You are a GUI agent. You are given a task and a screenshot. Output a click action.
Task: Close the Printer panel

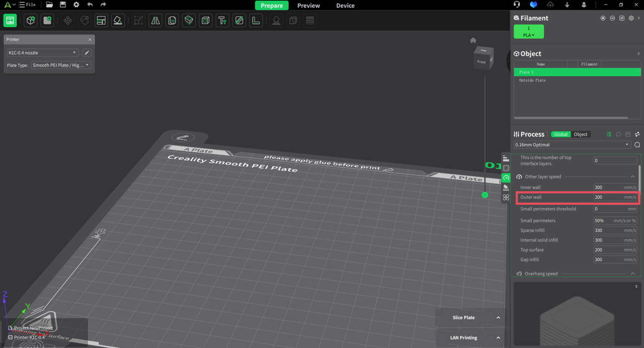90,40
